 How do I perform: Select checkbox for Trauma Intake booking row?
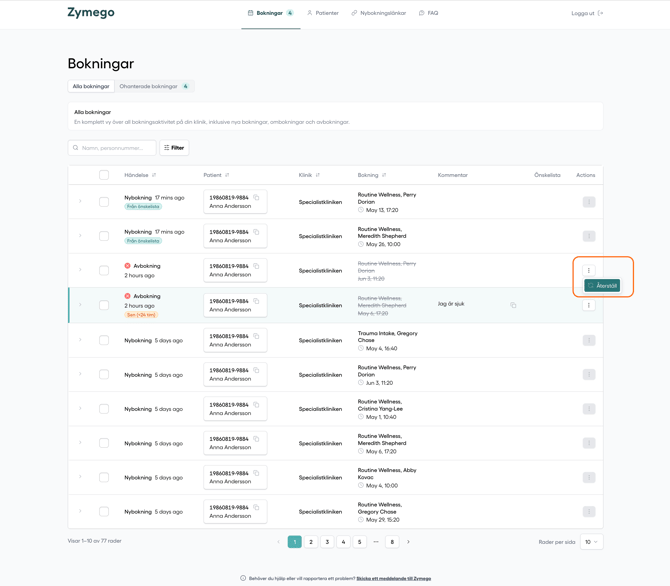[104, 340]
